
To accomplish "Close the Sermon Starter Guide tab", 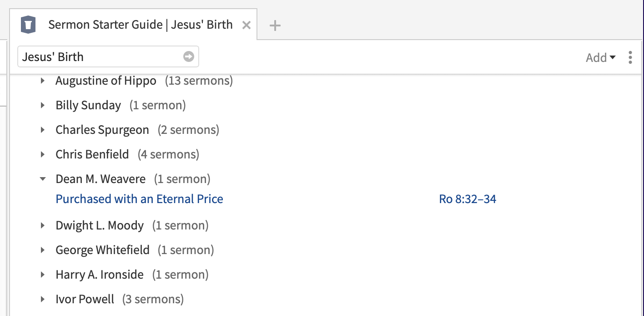I will click(247, 25).
